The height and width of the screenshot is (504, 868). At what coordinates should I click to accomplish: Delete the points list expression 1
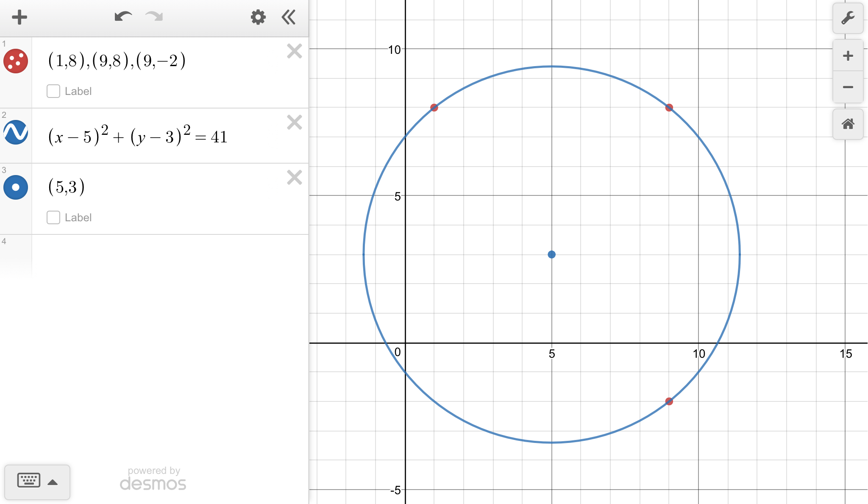294,51
